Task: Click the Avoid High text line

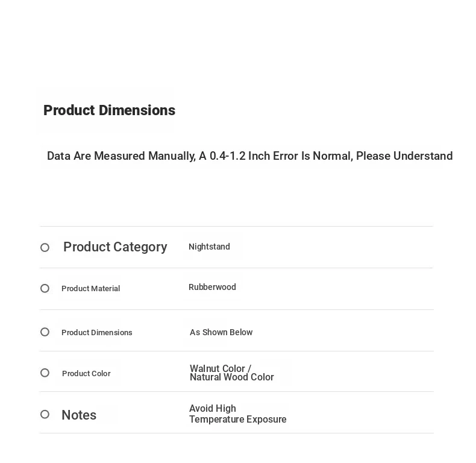Action: coord(213,408)
